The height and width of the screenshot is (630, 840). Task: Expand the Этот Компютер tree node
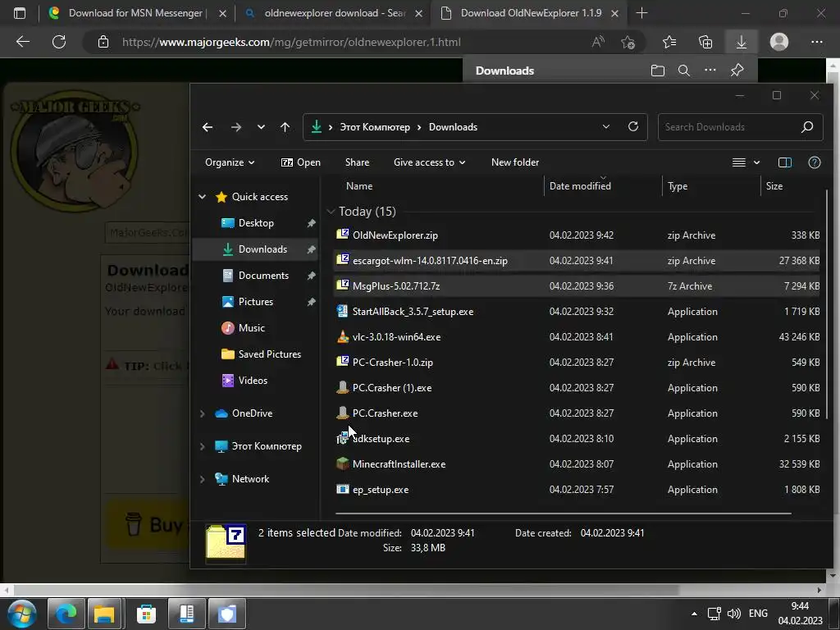[x=203, y=446]
